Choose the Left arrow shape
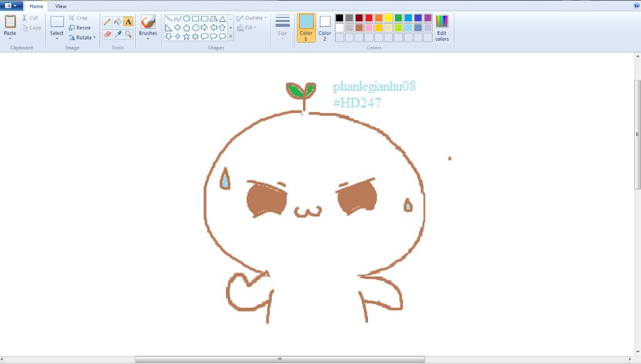 [213, 28]
